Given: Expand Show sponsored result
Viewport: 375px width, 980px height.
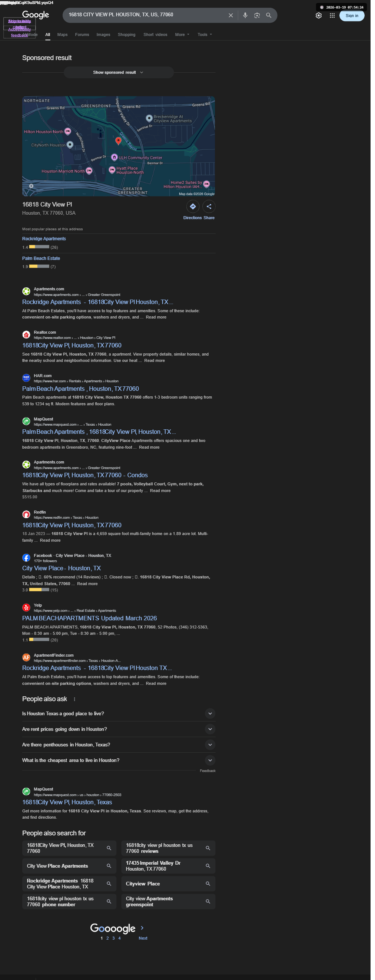Looking at the screenshot, I should point(119,72).
